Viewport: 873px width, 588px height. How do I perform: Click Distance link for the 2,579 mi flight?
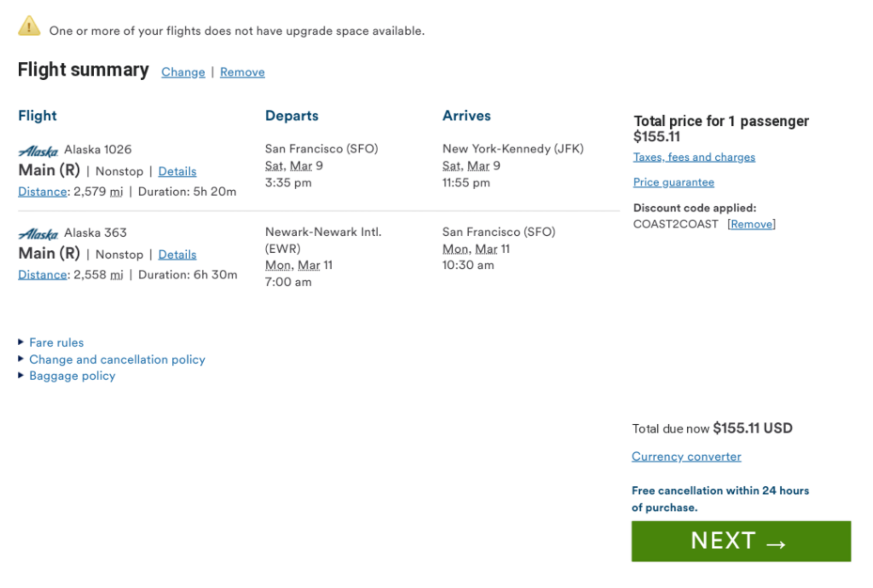click(42, 191)
